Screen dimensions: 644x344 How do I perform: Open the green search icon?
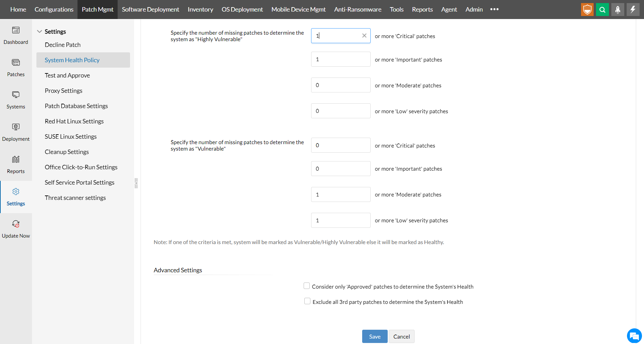click(602, 10)
